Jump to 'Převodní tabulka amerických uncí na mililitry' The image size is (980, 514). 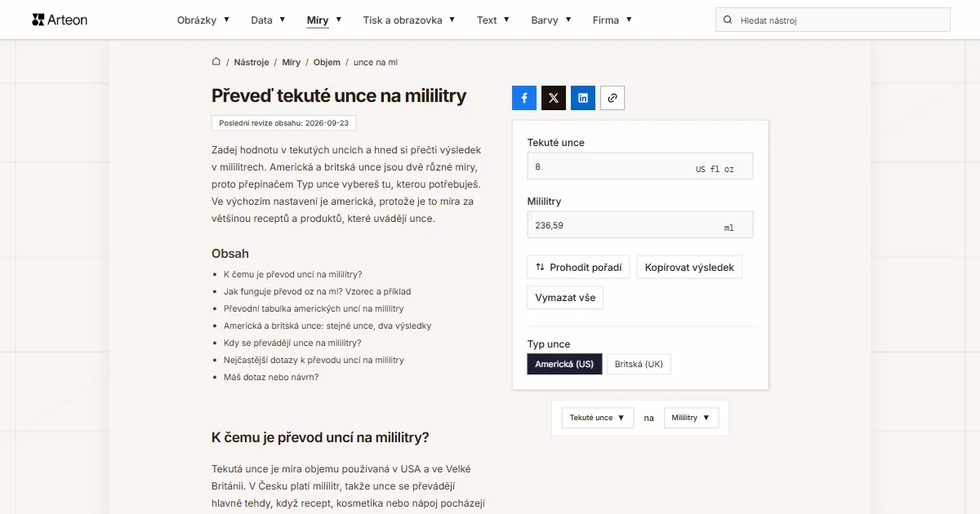pos(314,308)
